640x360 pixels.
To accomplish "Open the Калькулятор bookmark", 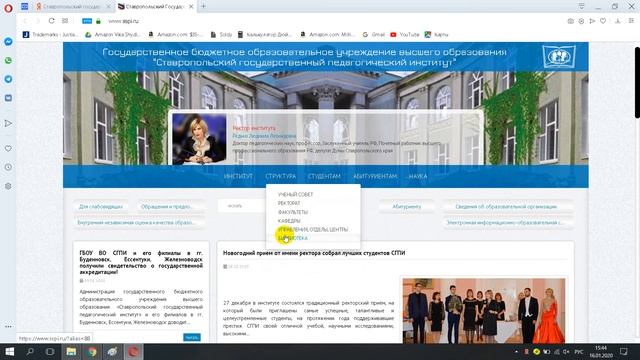I will (x=264, y=35).
